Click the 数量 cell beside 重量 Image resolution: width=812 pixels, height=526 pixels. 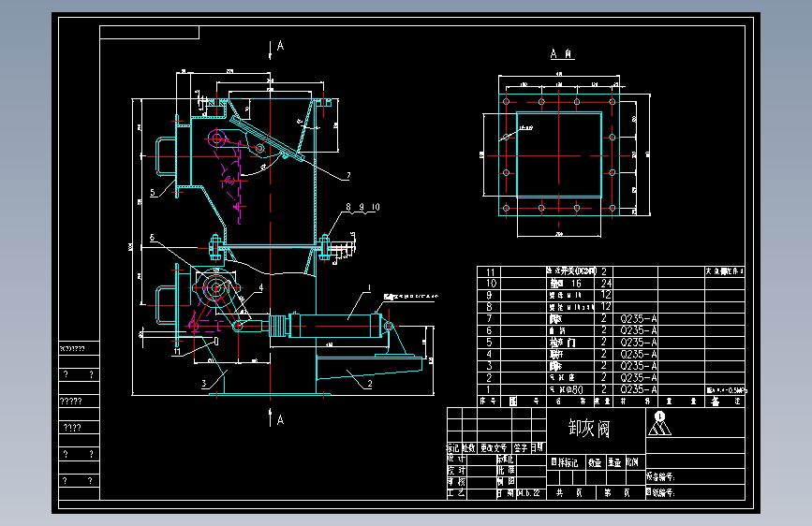595,462
